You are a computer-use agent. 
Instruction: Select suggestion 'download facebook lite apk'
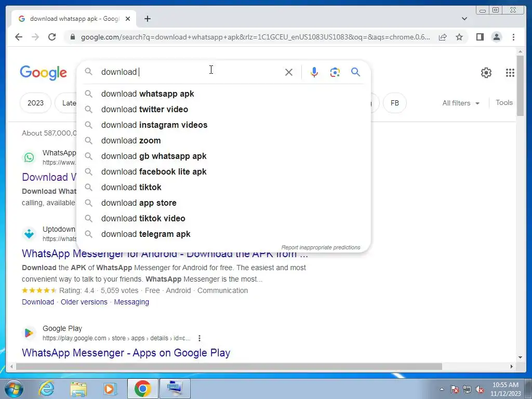[x=223, y=171]
